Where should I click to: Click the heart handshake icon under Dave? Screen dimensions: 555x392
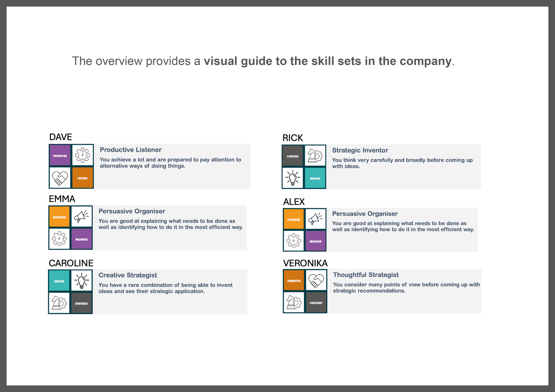[60, 178]
